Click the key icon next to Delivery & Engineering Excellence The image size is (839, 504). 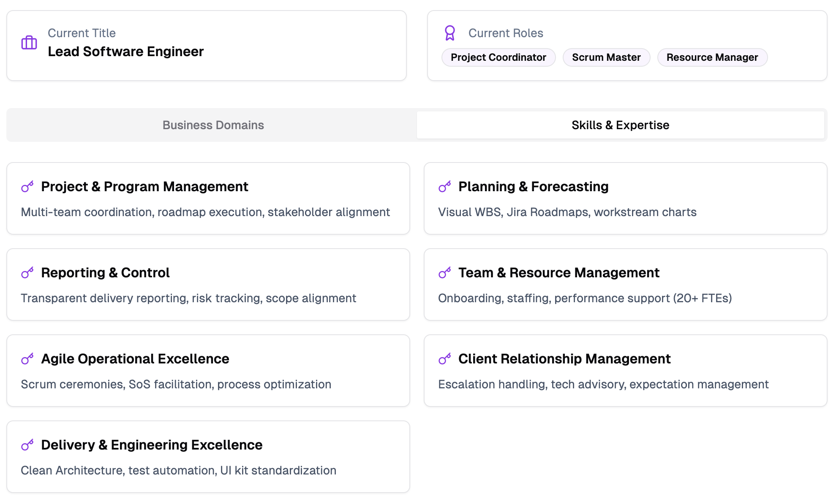pos(27,445)
